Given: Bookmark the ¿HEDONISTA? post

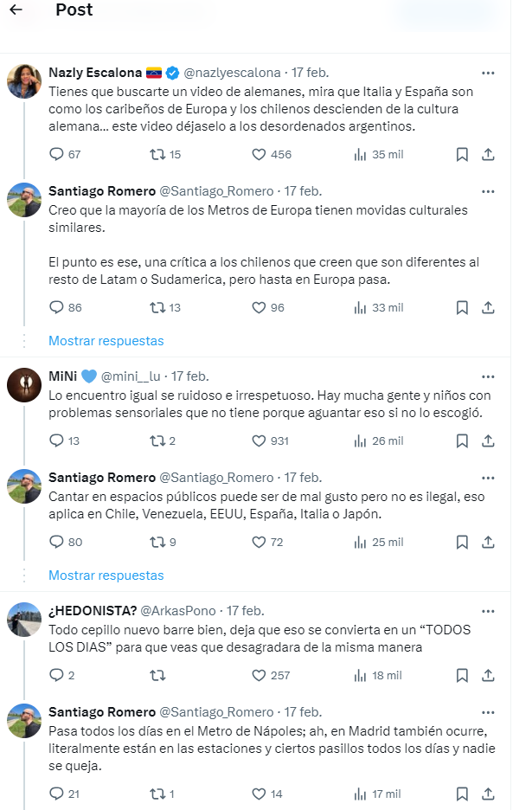Looking at the screenshot, I should pyautogui.click(x=462, y=675).
